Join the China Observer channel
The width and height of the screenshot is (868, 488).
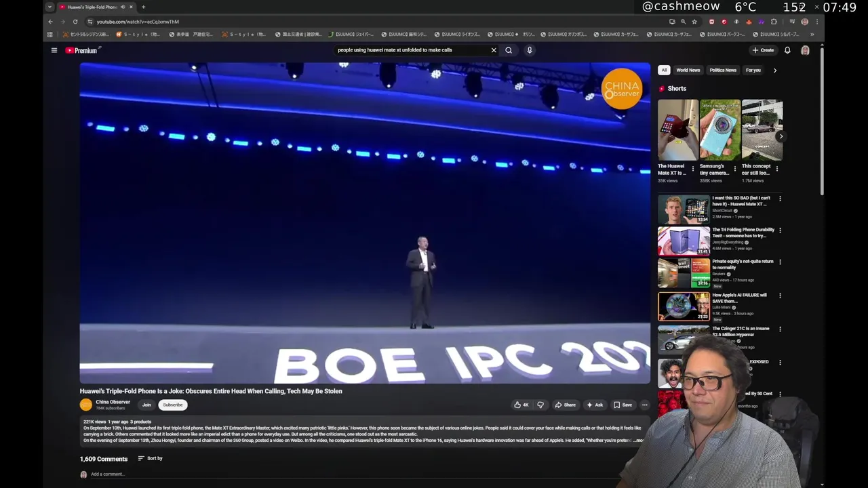(146, 405)
